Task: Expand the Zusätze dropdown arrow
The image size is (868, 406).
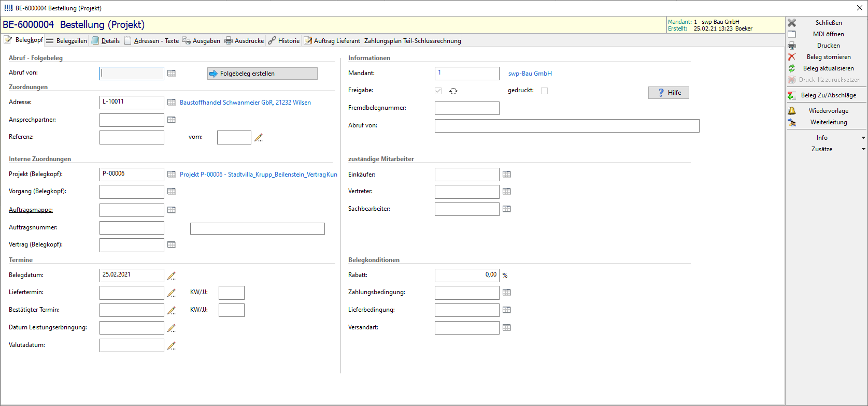Action: tap(863, 149)
